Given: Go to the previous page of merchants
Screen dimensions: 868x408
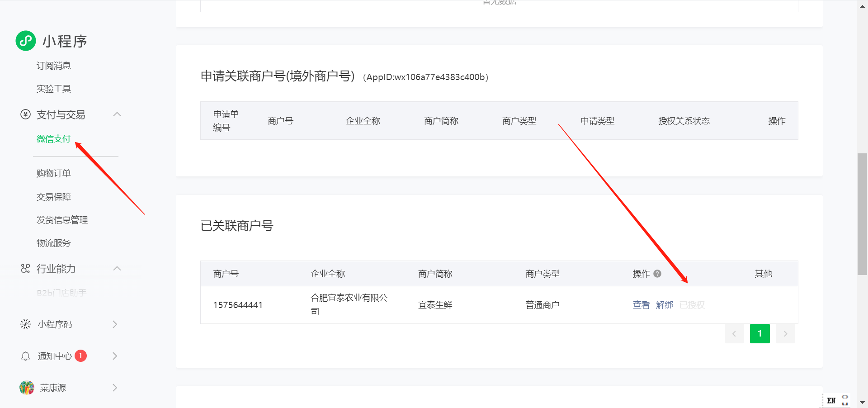Looking at the screenshot, I should click(x=734, y=334).
